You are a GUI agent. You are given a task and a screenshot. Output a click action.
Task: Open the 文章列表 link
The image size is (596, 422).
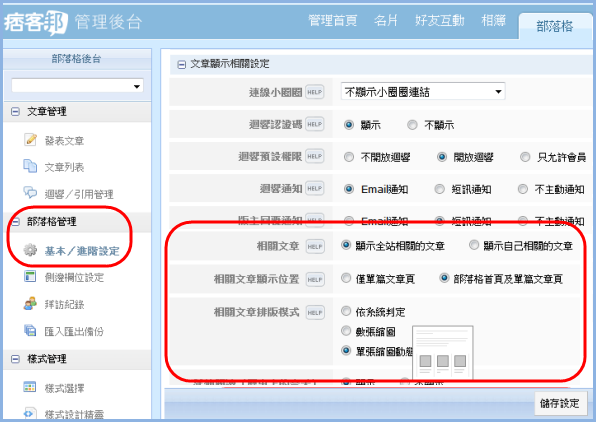[64, 167]
